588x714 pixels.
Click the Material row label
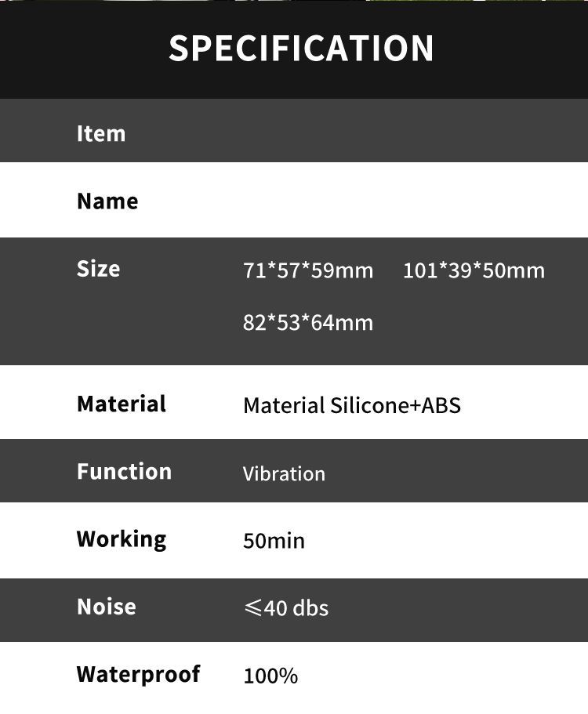pos(122,404)
